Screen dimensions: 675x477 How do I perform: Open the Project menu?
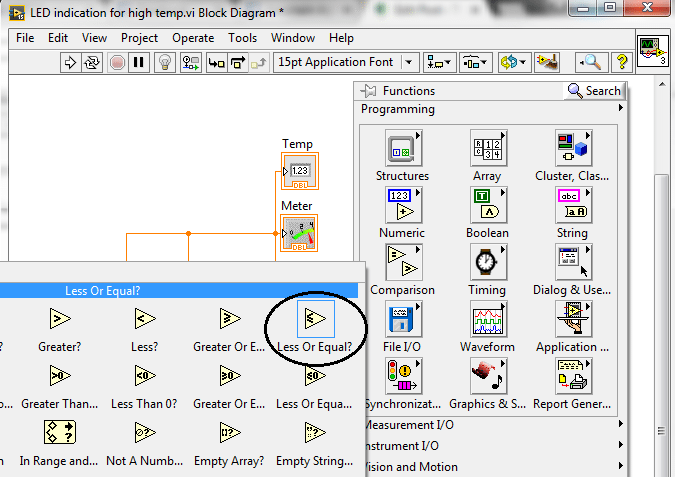[139, 38]
